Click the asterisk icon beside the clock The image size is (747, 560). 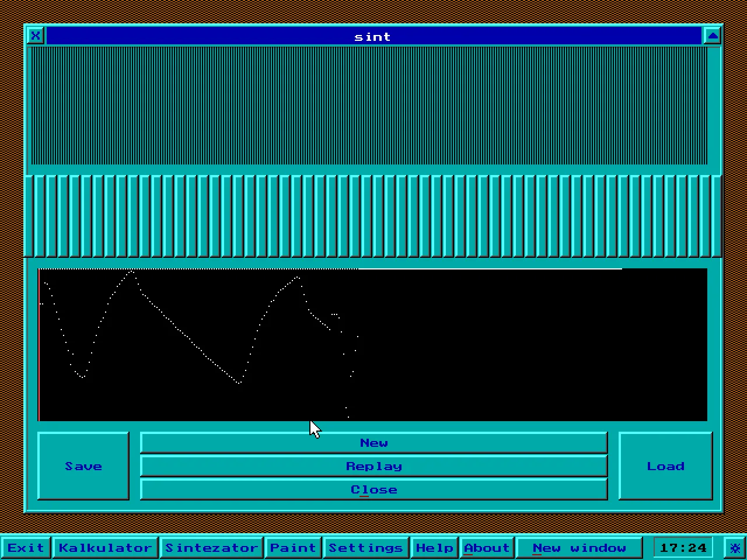coord(735,548)
